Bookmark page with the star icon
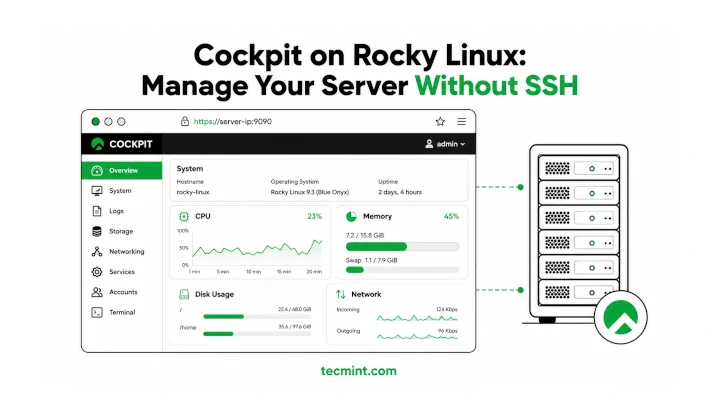 (440, 121)
